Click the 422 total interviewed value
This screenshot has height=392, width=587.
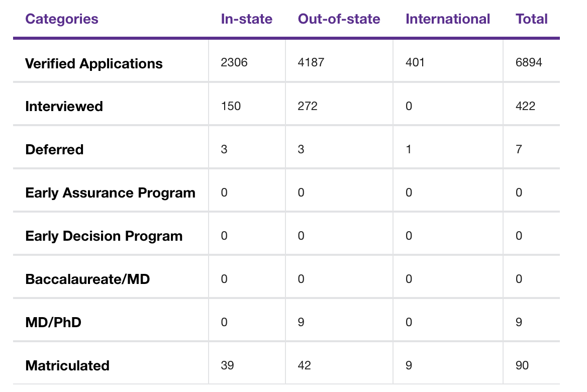pyautogui.click(x=525, y=107)
